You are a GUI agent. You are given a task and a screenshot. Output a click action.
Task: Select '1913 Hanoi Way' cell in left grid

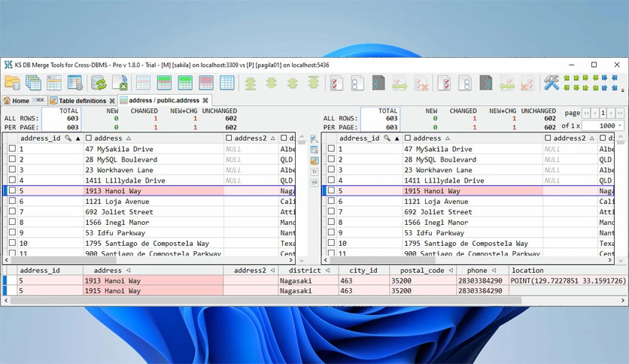point(153,191)
